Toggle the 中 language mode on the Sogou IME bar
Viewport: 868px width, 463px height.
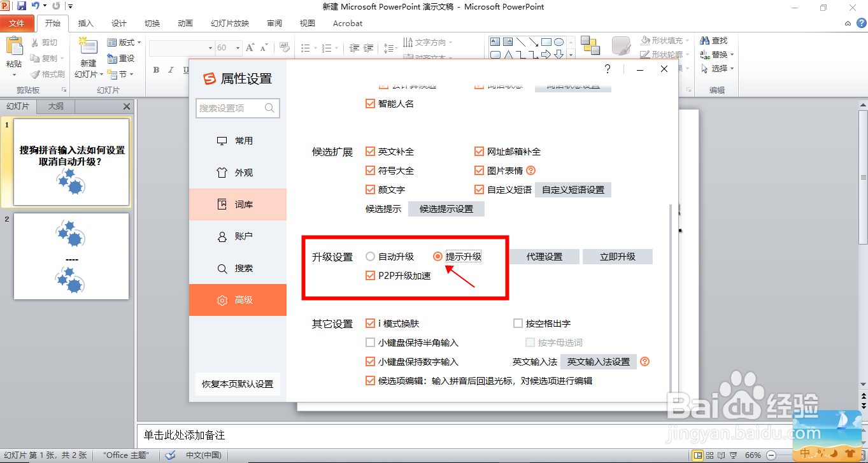[806, 453]
